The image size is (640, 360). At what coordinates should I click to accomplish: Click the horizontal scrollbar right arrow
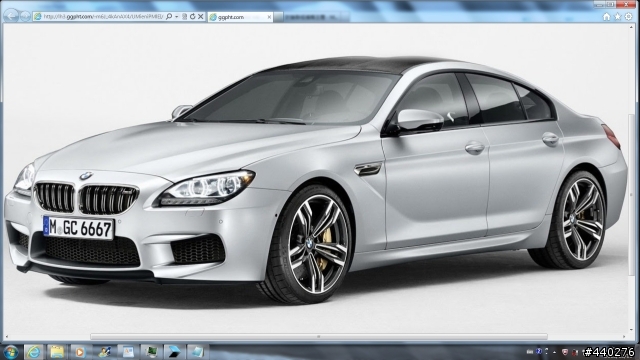624,337
